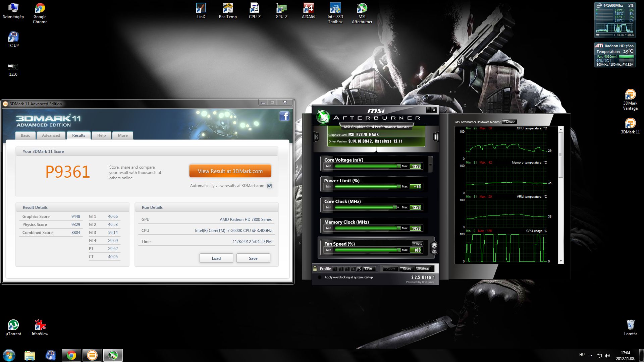Open Afterburner Settings

pos(423,268)
